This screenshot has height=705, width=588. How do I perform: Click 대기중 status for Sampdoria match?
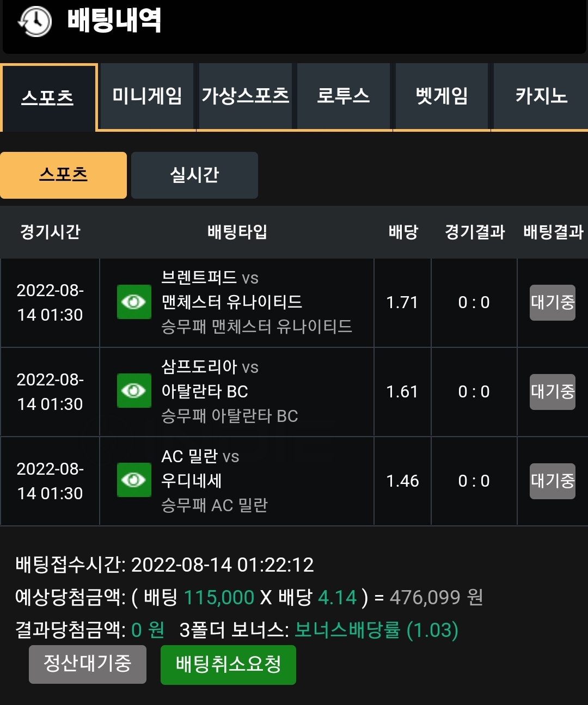(x=553, y=391)
